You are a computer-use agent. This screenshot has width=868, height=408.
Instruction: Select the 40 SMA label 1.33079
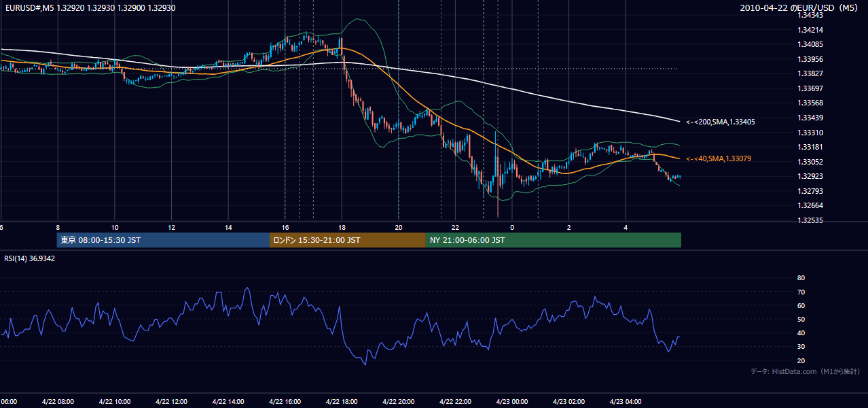(719, 158)
